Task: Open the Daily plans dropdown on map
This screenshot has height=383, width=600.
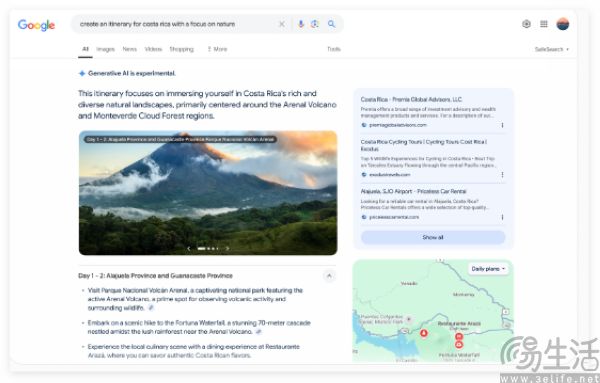Action: [x=488, y=269]
